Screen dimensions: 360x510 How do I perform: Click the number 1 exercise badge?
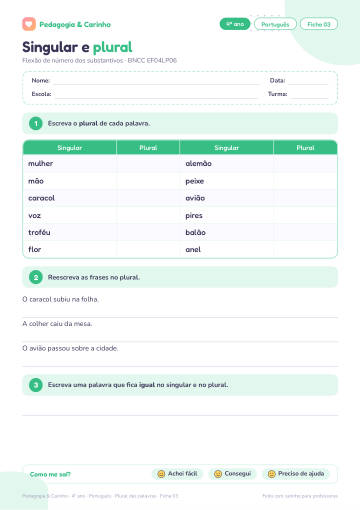click(36, 123)
